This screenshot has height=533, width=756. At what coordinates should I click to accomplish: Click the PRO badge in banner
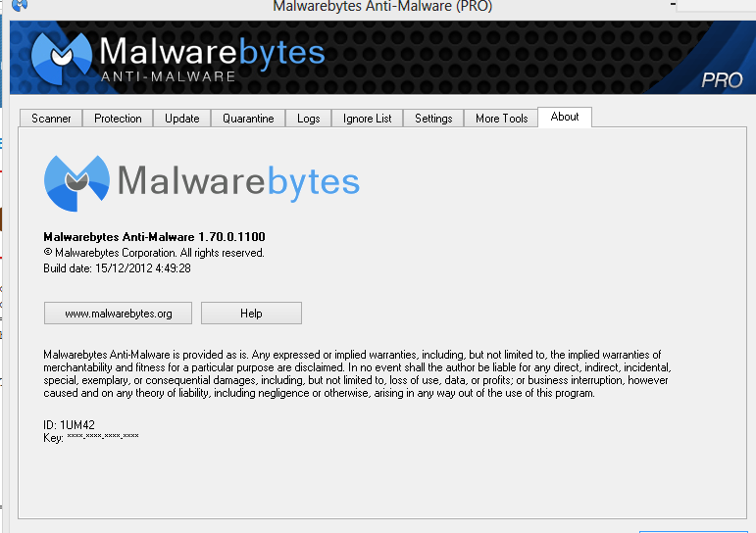coord(722,80)
